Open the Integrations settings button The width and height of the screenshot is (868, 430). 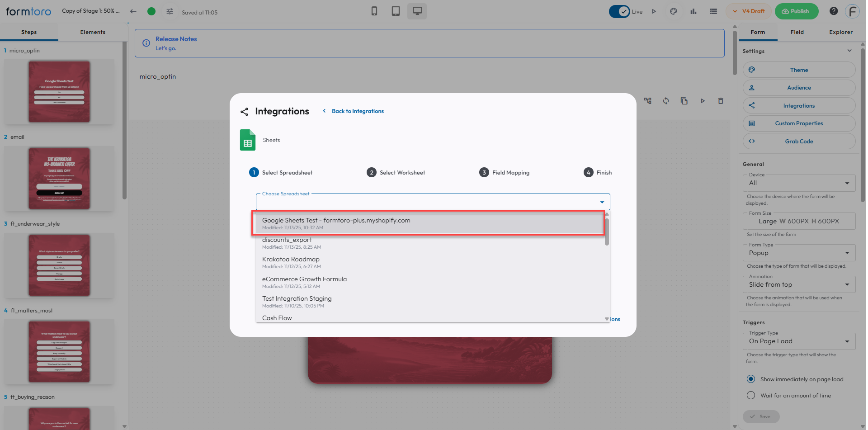(x=799, y=106)
